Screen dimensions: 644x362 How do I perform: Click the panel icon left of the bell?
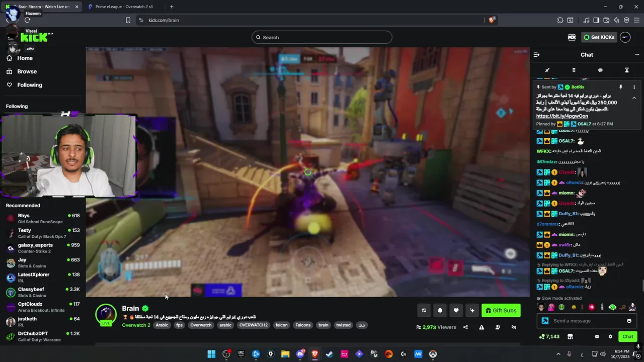424,311
